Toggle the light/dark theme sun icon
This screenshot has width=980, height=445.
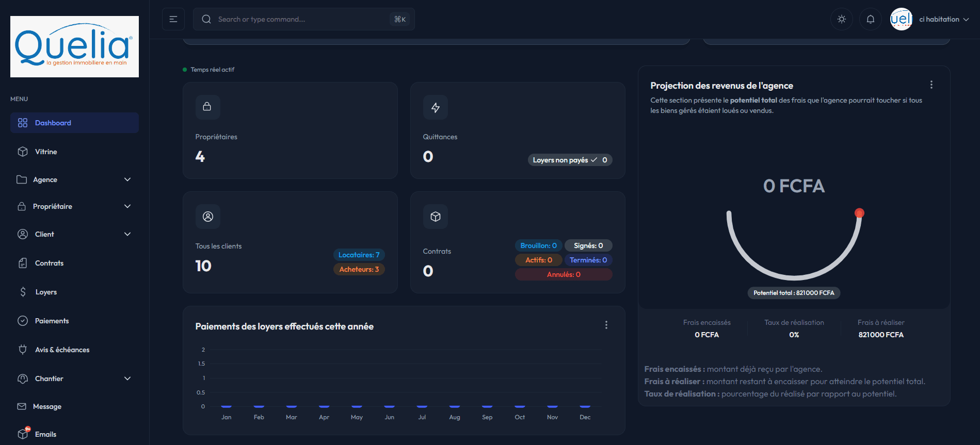tap(841, 19)
